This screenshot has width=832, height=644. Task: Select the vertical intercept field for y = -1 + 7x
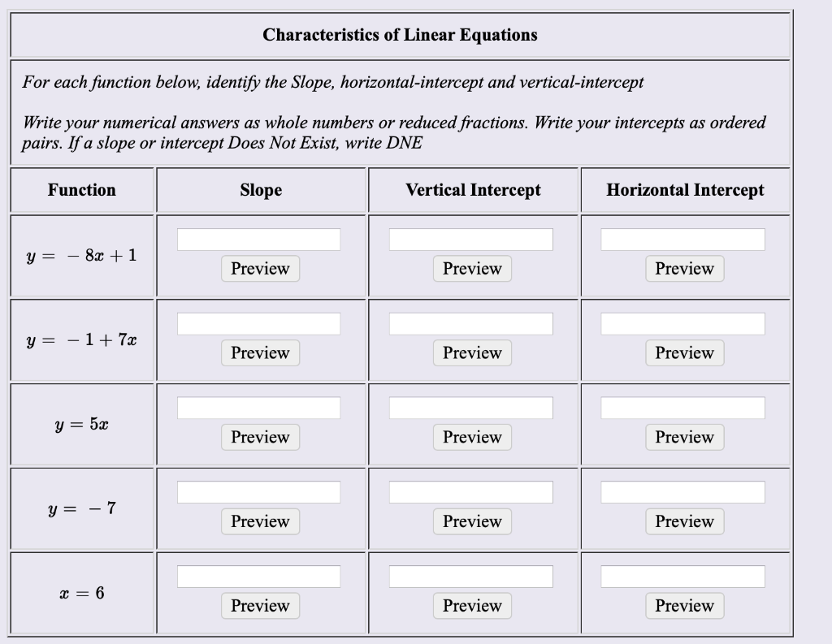[x=472, y=322]
